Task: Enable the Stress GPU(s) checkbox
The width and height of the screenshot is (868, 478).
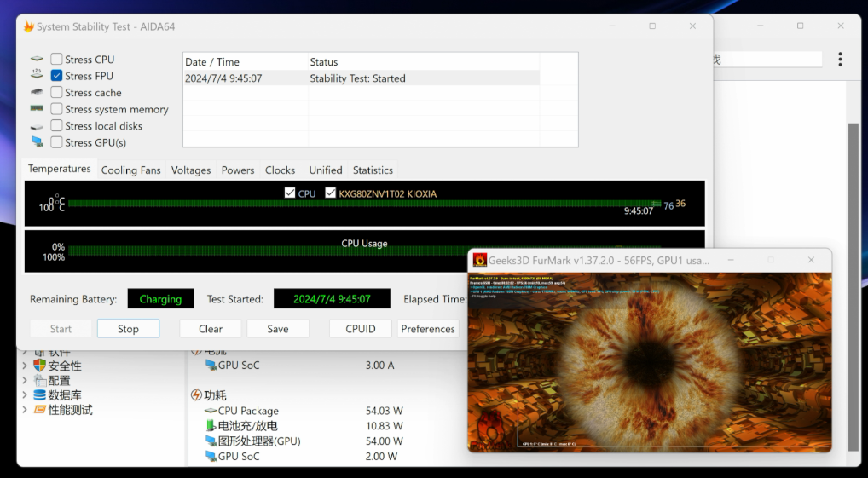Action: [x=56, y=142]
